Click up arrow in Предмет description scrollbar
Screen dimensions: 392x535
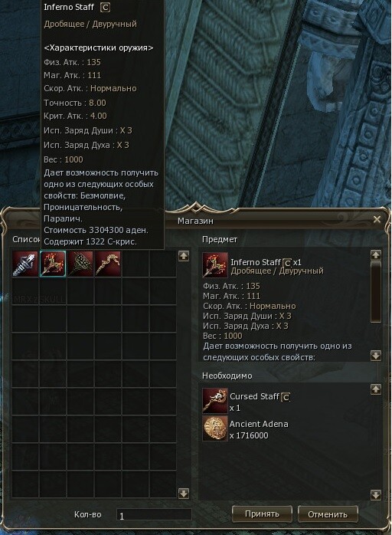click(x=376, y=255)
